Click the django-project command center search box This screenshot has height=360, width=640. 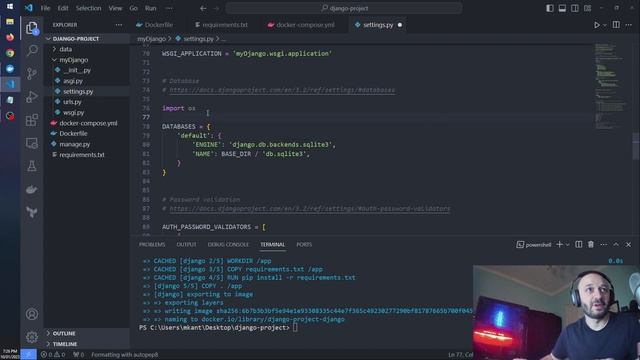point(344,8)
